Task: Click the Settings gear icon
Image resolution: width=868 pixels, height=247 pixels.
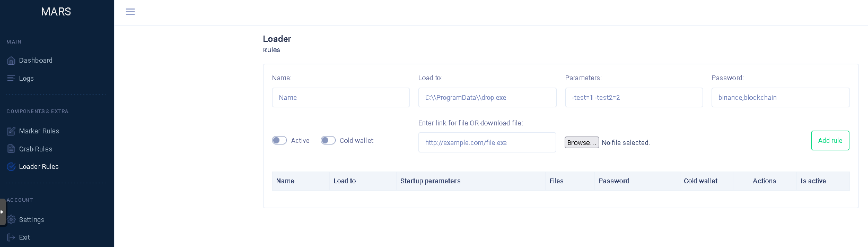Action: click(12, 219)
